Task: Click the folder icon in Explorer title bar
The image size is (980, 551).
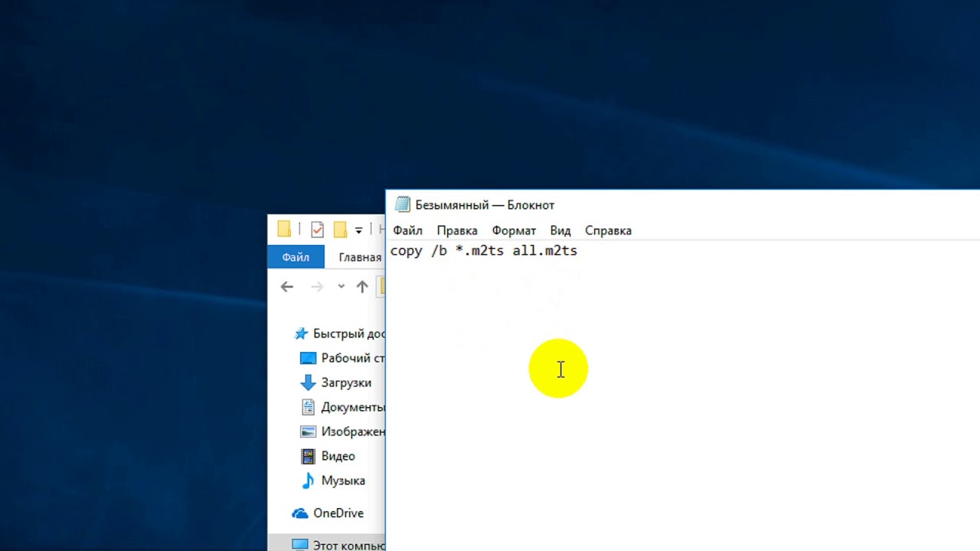Action: pos(284,229)
